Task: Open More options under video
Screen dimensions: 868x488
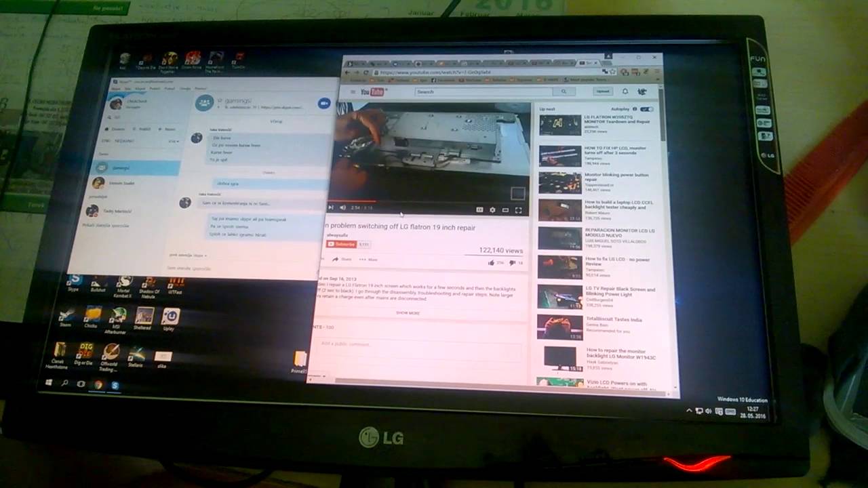Action: click(368, 259)
